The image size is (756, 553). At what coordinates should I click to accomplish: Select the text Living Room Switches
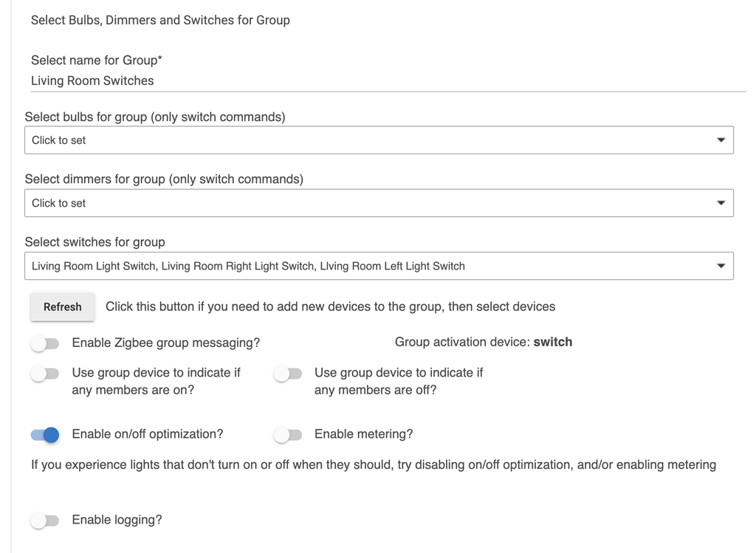pyautogui.click(x=92, y=80)
